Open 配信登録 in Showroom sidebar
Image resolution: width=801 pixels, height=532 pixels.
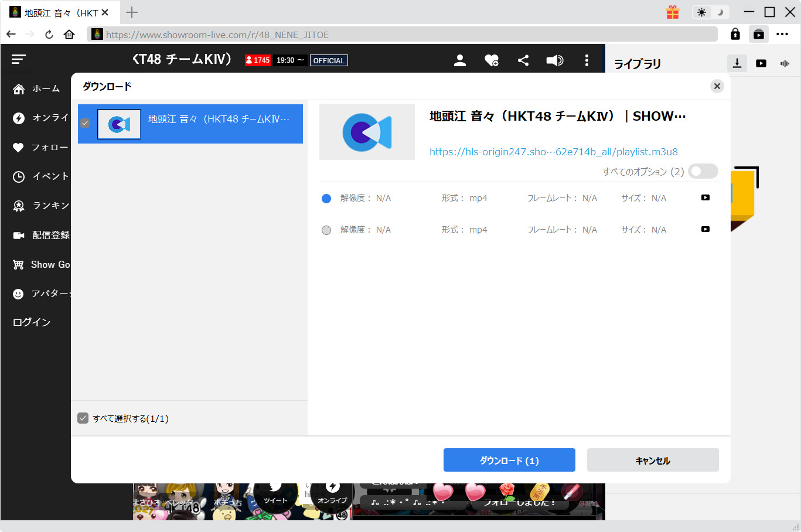pos(41,235)
